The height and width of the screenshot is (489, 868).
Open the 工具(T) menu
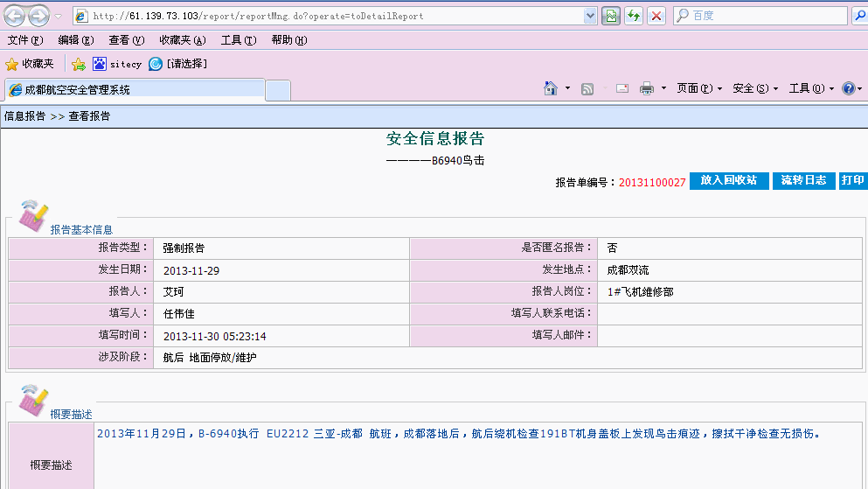click(239, 40)
